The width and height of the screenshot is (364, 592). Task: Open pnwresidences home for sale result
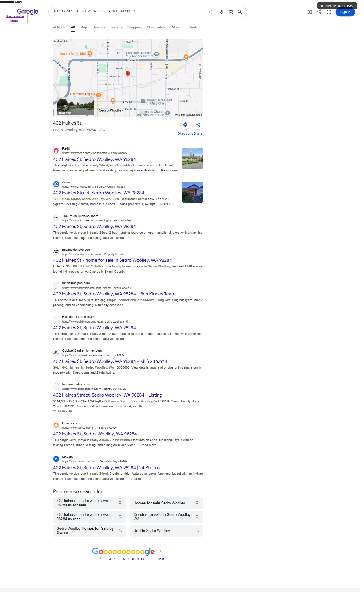pos(112,260)
